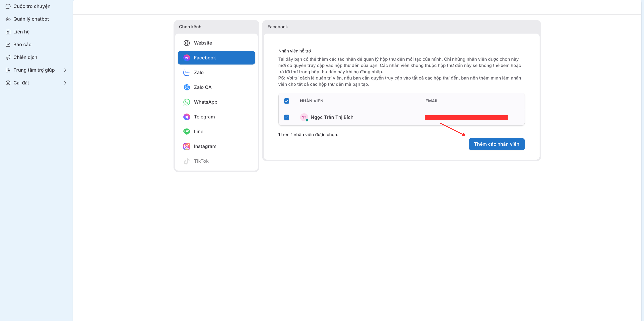Click the Chiến dịch megaphone icon

coord(8,57)
